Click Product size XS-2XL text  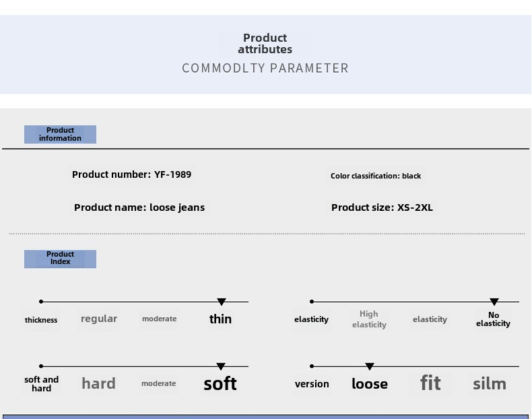point(382,207)
